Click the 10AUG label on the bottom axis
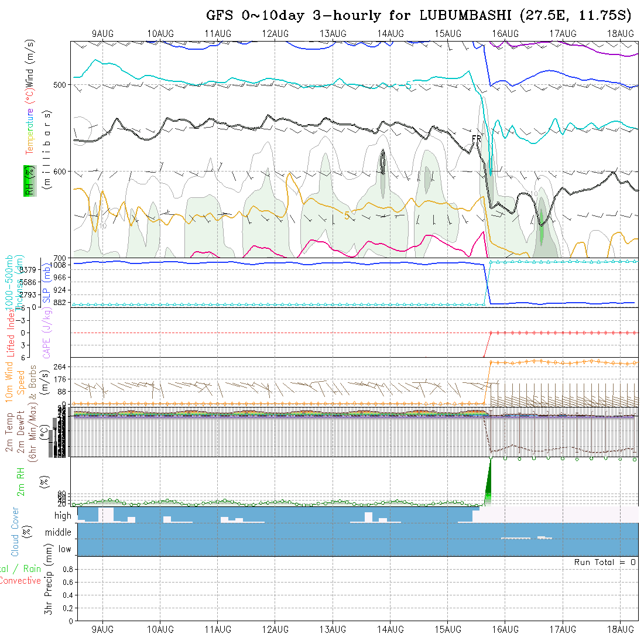644x644 pixels. click(160, 629)
